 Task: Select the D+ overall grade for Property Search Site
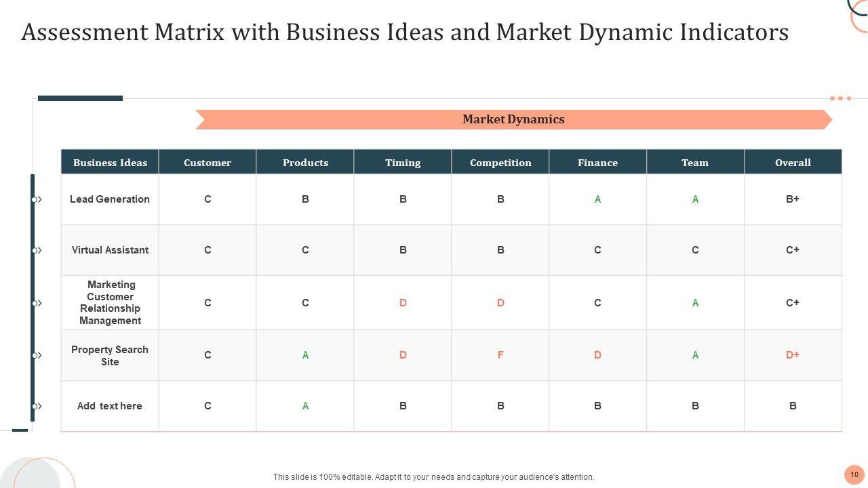click(x=793, y=355)
